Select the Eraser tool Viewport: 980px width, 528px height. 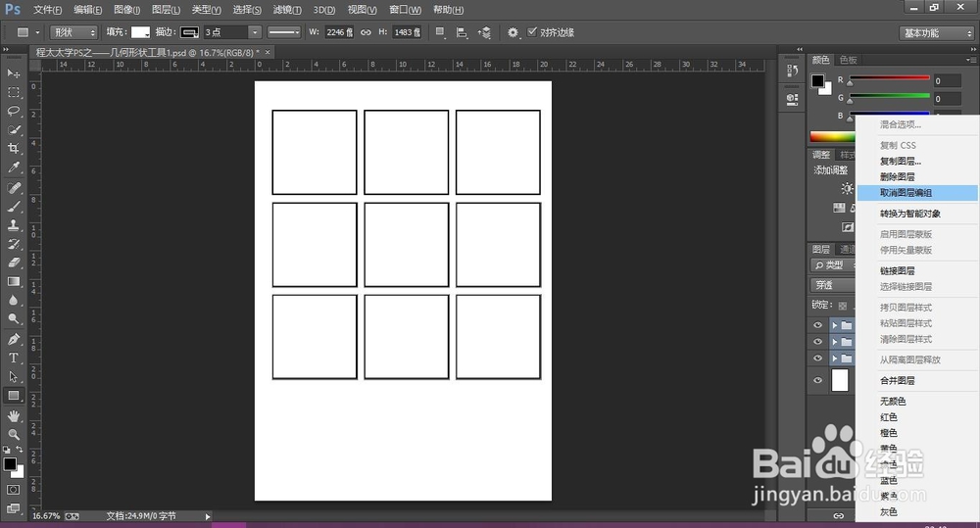click(x=13, y=264)
